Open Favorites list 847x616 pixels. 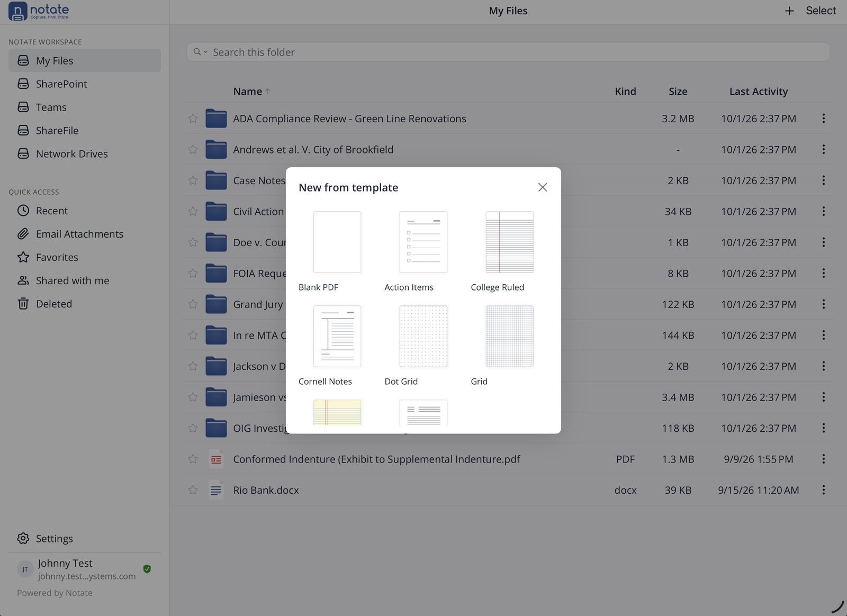point(85,257)
